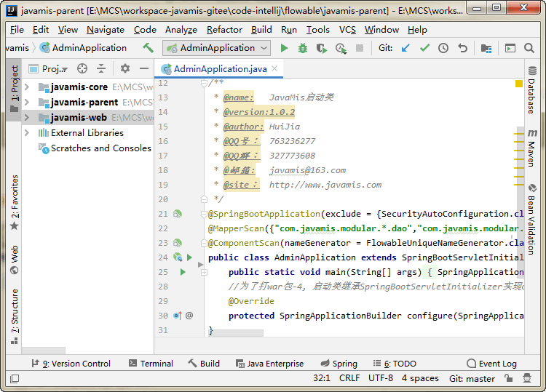Open the Build tool window
Viewport: 546px width, 392px height.
[204, 364]
